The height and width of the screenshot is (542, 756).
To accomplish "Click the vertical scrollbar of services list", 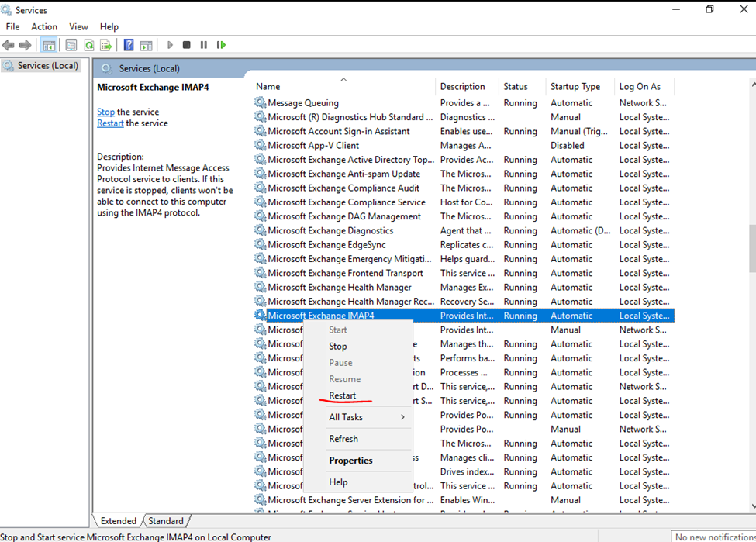I will click(x=751, y=248).
